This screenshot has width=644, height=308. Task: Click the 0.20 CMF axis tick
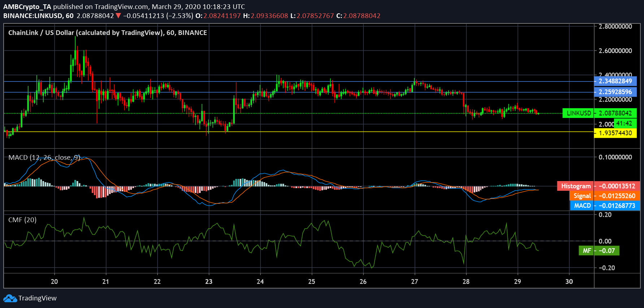pyautogui.click(x=605, y=215)
